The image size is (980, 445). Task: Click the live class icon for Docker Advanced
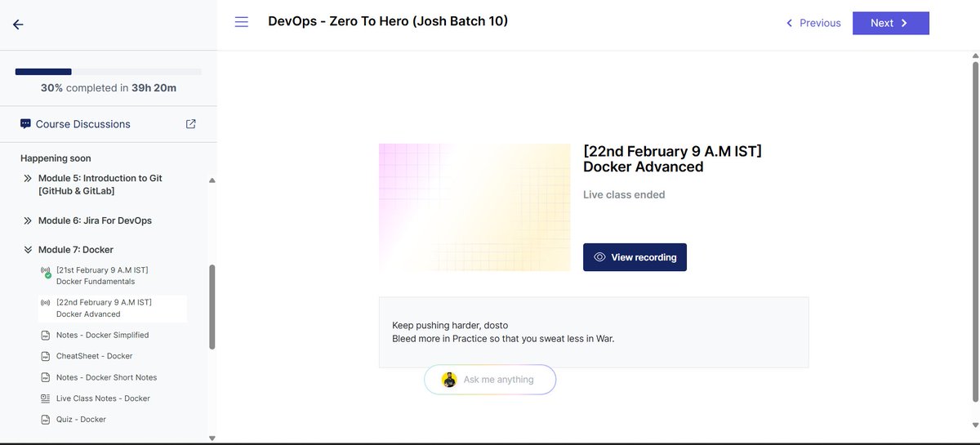coord(45,303)
